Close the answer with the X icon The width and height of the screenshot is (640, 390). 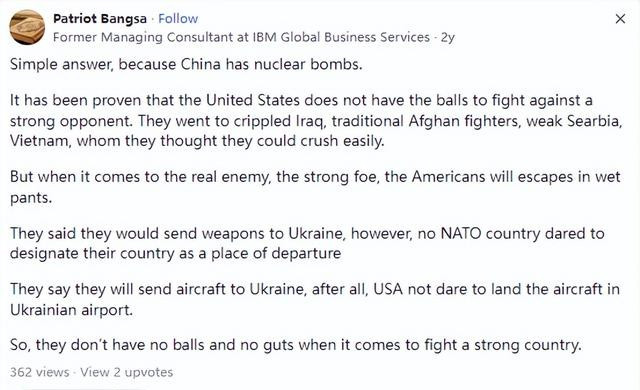point(620,19)
